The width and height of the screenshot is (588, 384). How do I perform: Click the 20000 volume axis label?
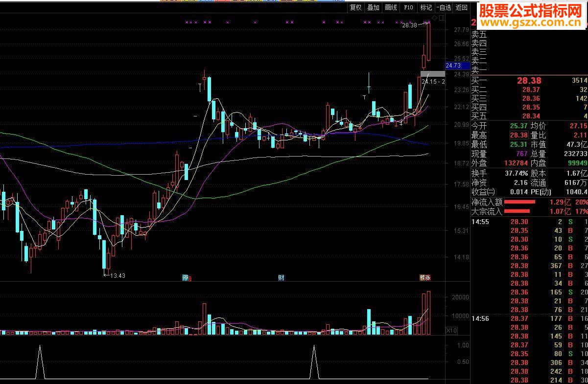point(461,297)
